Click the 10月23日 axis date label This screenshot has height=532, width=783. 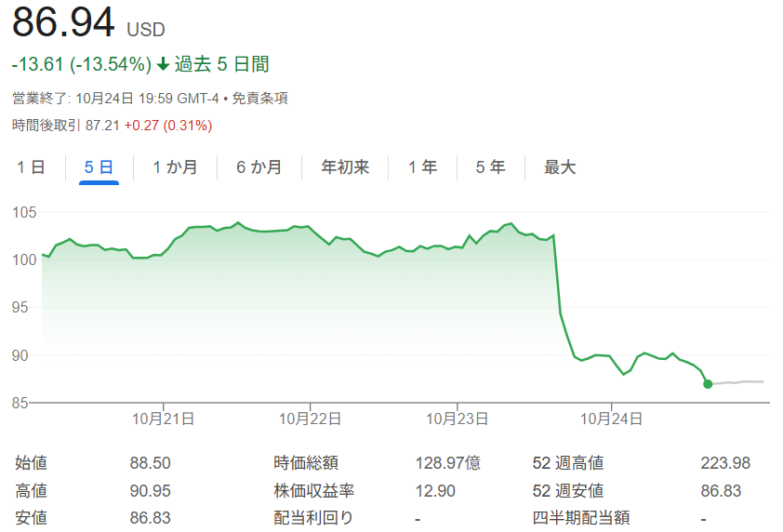tap(458, 419)
